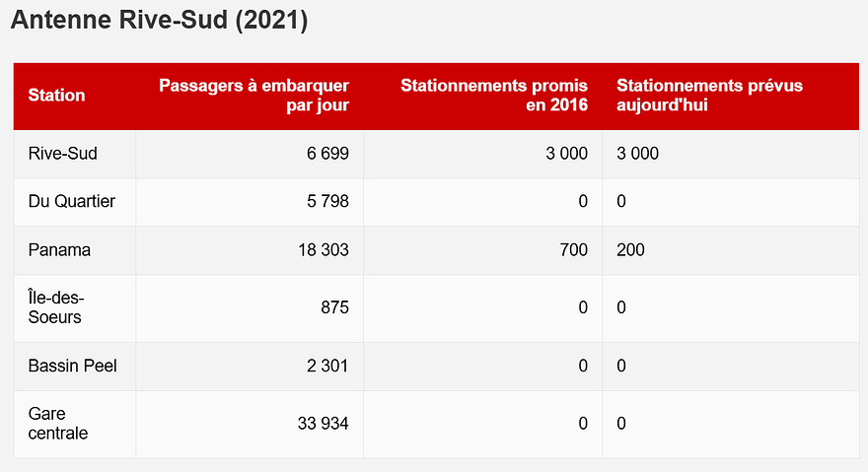The height and width of the screenshot is (472, 868).
Task: Click the 'Antenne Rive-Sud (2021)' title
Action: click(159, 22)
